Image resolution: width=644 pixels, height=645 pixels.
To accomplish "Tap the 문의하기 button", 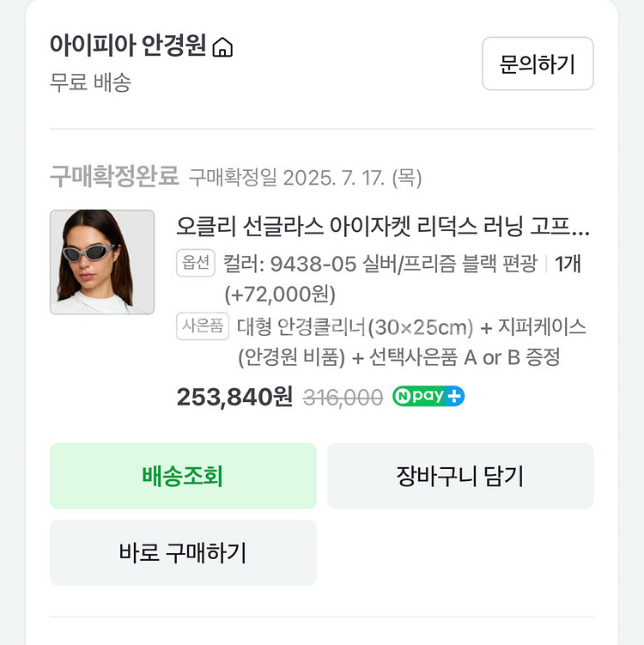I will pyautogui.click(x=538, y=64).
